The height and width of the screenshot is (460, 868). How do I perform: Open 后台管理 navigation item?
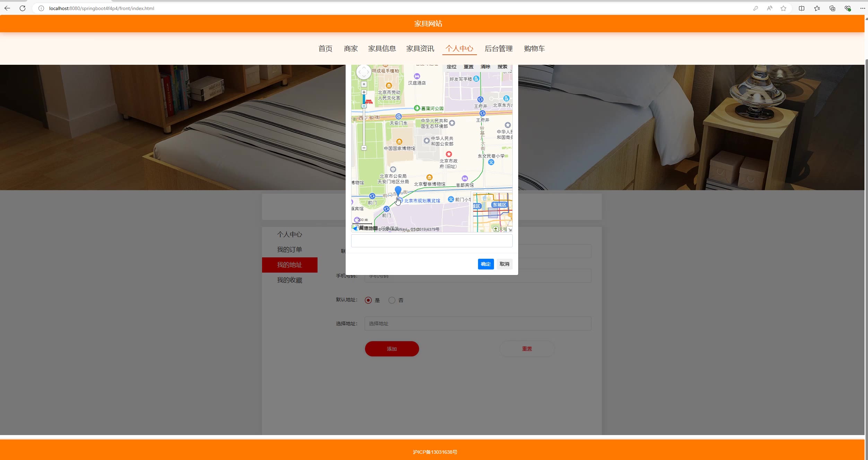[498, 49]
